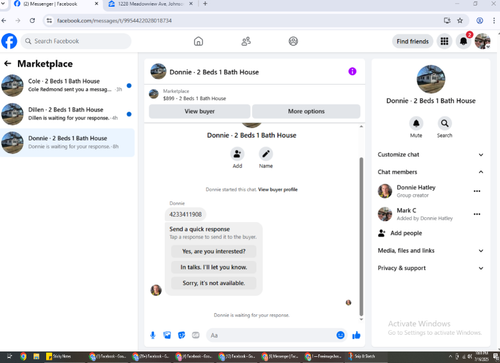Screen dimensions: 500x363
Task: Open a new browser tab
Action: 205,4
